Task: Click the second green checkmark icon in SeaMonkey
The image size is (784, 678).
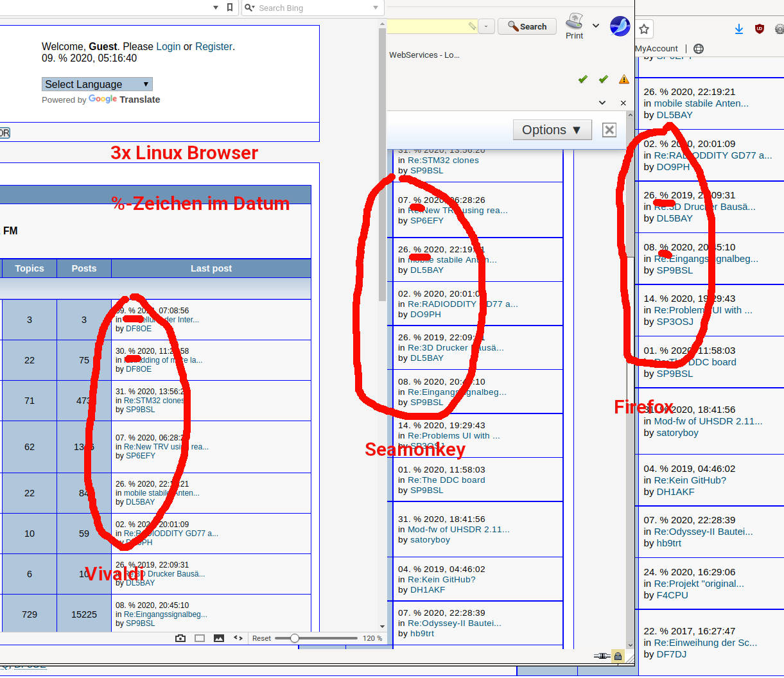Action: click(x=603, y=79)
